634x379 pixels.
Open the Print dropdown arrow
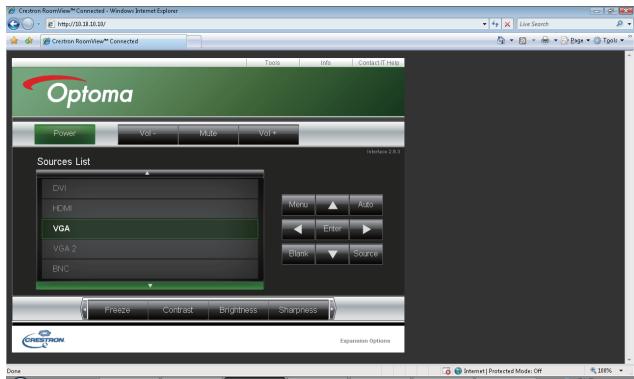(x=555, y=40)
